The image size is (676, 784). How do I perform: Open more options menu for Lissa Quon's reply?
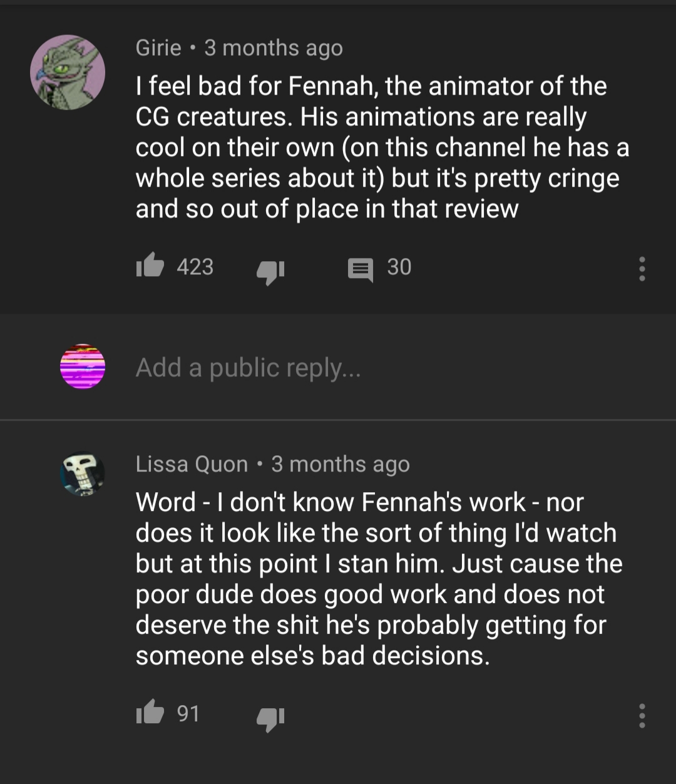point(642,716)
